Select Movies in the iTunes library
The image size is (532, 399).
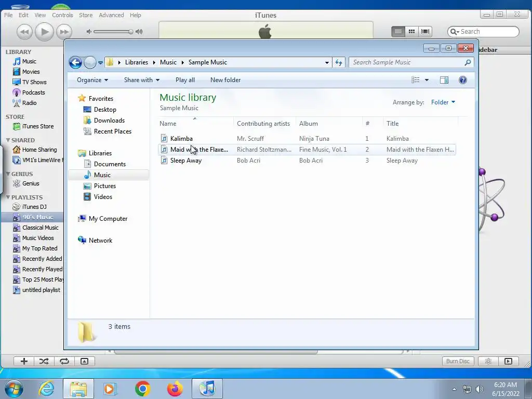(x=31, y=72)
